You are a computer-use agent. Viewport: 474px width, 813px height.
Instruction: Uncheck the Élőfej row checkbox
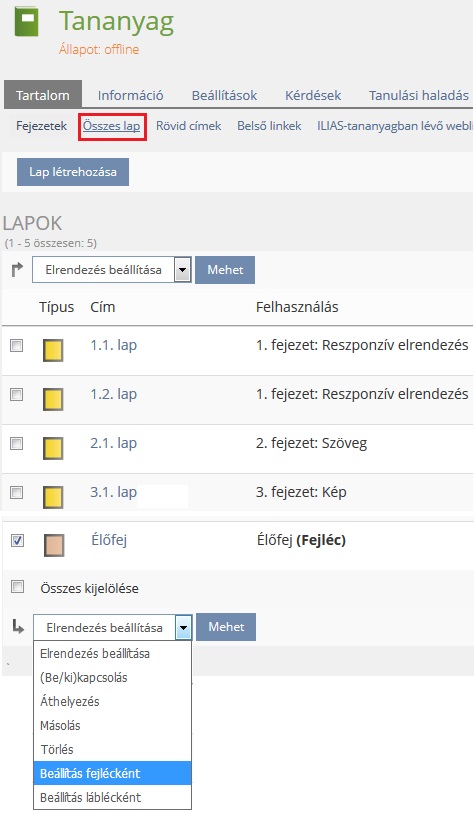coord(18,541)
